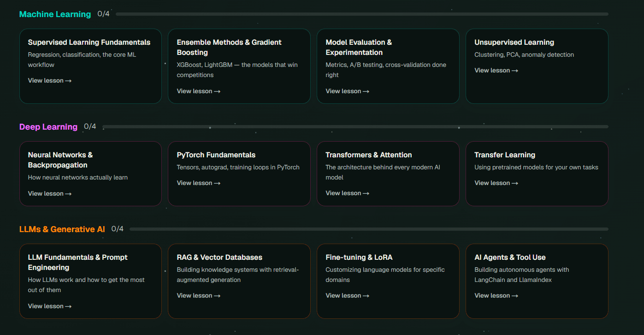Viewport: 644px width, 335px height.
Task: Click the LLMs & Generative AI heading
Action: pyautogui.click(x=62, y=229)
